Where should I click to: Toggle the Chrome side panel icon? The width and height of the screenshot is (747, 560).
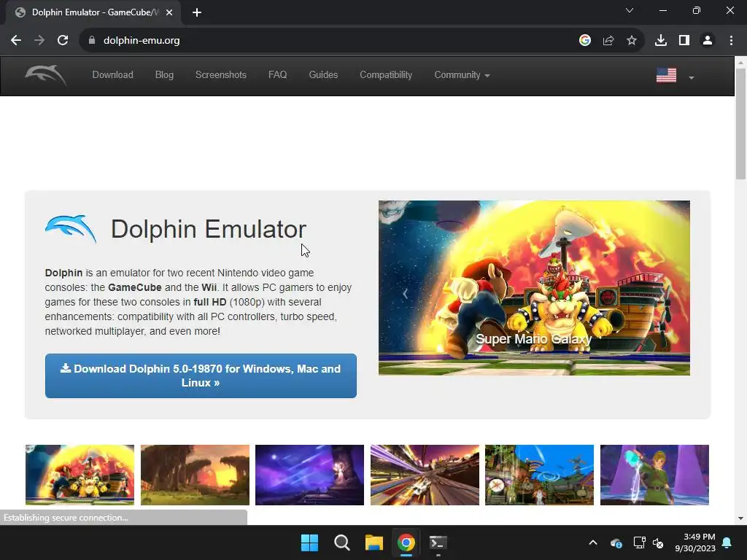tap(684, 41)
